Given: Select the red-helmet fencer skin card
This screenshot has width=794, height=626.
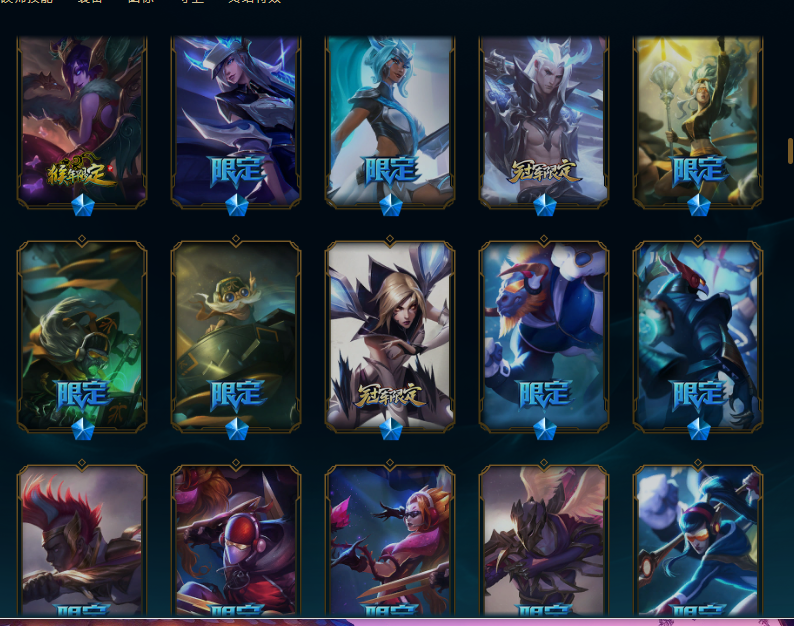Looking at the screenshot, I should click(236, 540).
